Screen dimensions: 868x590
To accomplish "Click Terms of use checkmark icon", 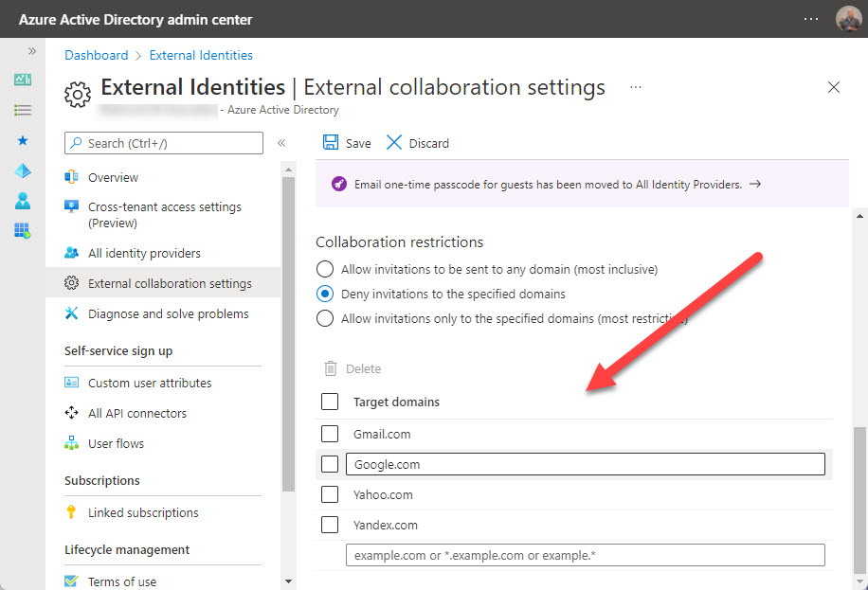I will coord(71,581).
